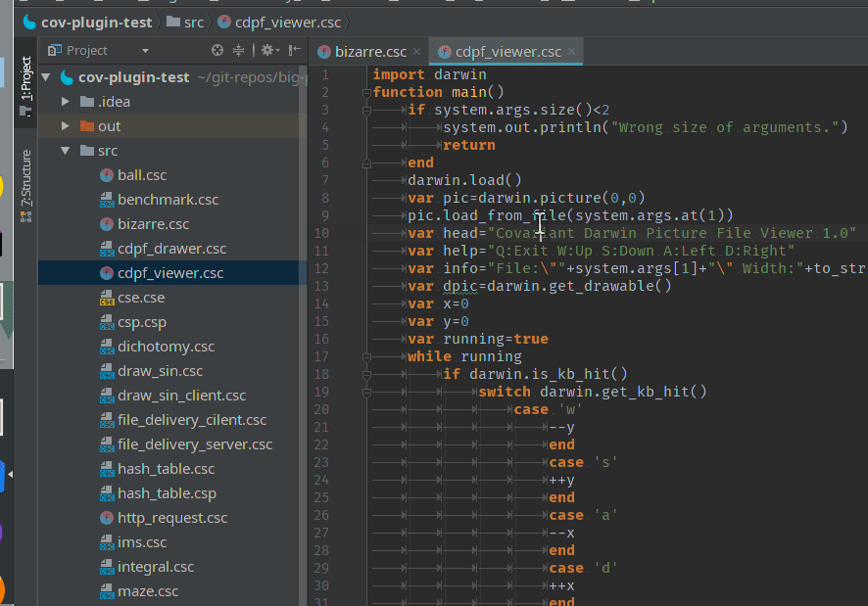This screenshot has width=868, height=606.
Task: Expand the .idea folder
Action: (66, 102)
